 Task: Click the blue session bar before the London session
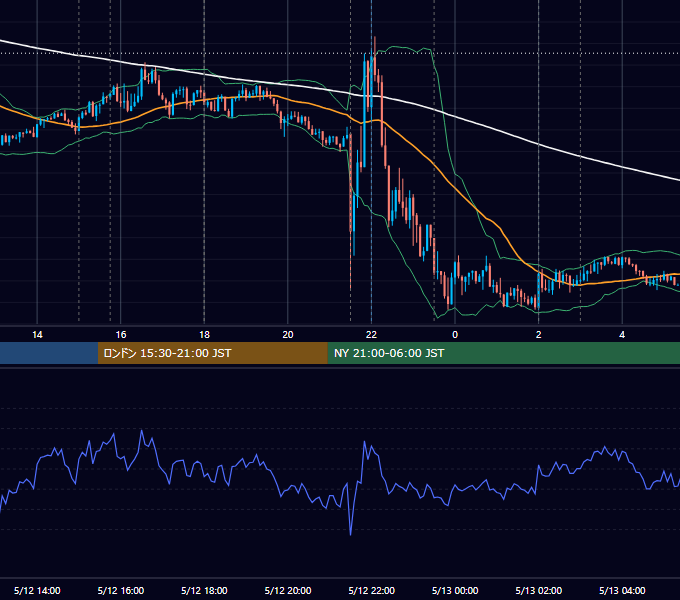point(49,353)
